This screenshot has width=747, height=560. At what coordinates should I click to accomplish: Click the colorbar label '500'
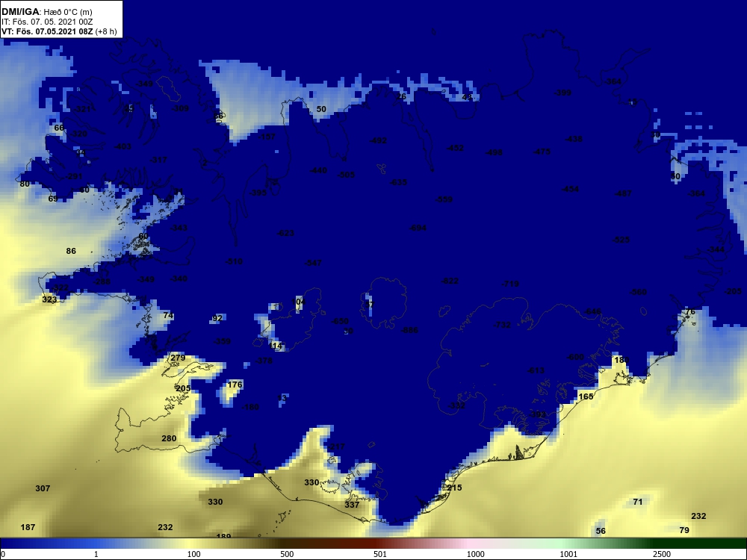pyautogui.click(x=287, y=554)
